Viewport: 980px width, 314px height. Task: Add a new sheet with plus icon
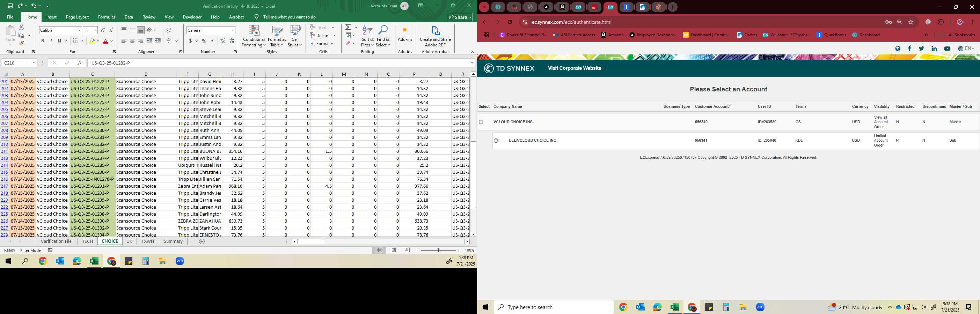202,241
